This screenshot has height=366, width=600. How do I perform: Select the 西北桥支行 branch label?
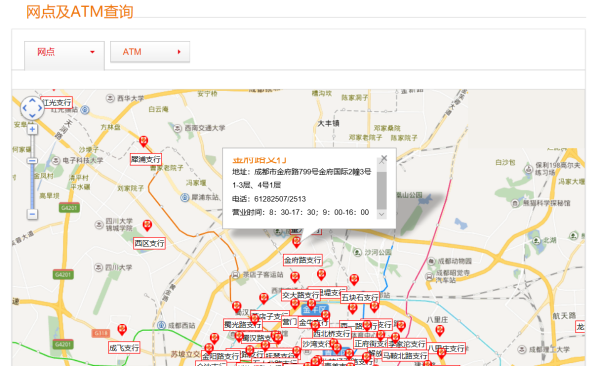point(332,333)
